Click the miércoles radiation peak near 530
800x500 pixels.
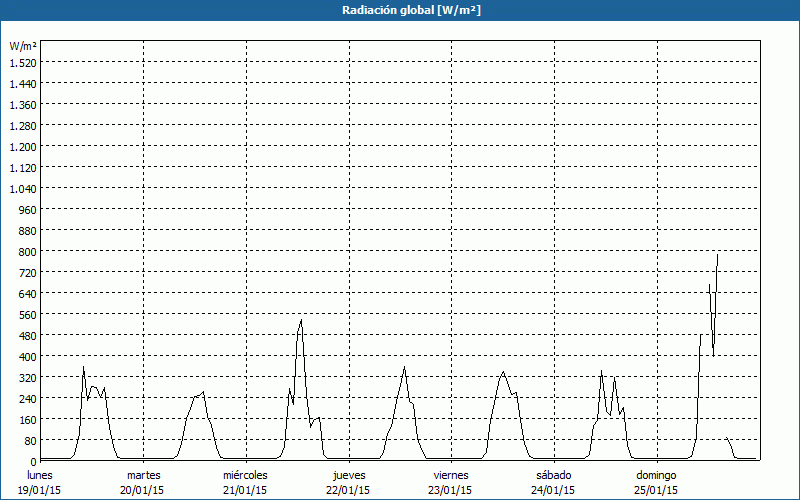pyautogui.click(x=302, y=320)
